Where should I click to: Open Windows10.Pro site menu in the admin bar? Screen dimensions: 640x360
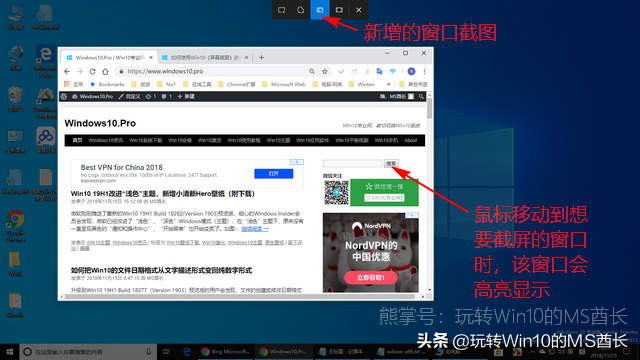(93, 97)
